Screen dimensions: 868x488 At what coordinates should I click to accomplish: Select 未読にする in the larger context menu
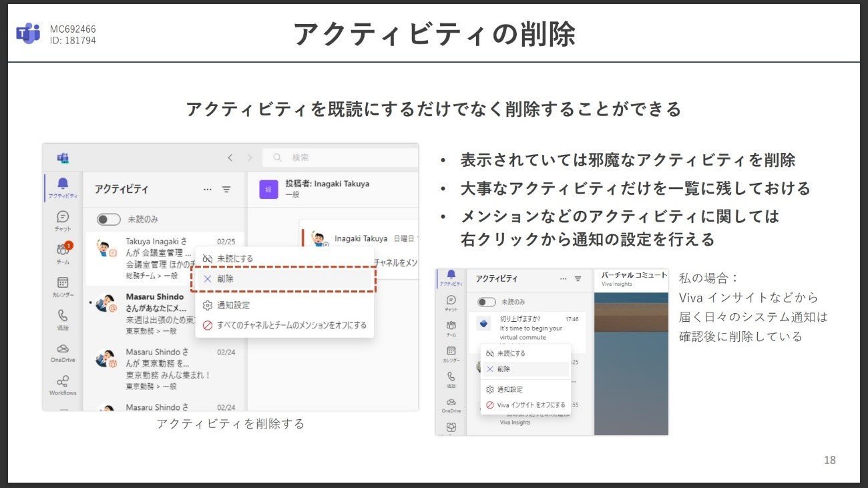pos(284,258)
